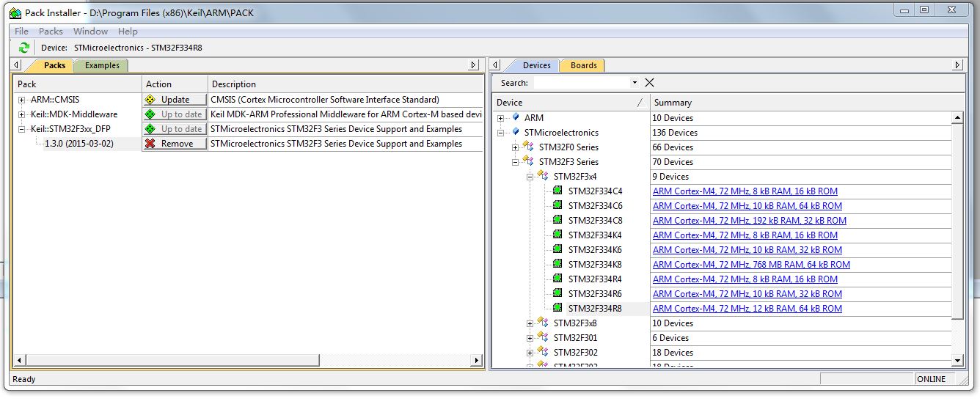This screenshot has height=404, width=980.
Task: Click devices list scroll down arrow
Action: 957,360
